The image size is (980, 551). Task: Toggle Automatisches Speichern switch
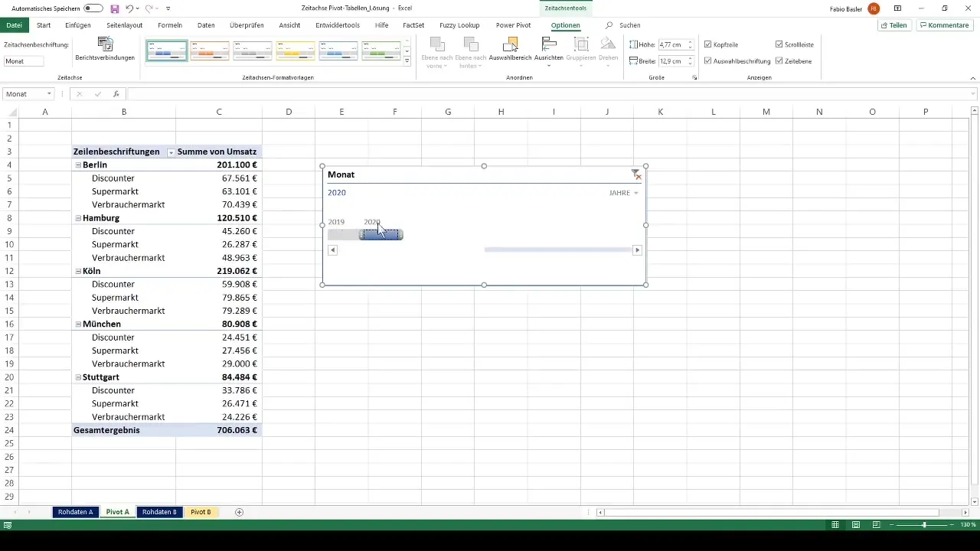(x=93, y=8)
